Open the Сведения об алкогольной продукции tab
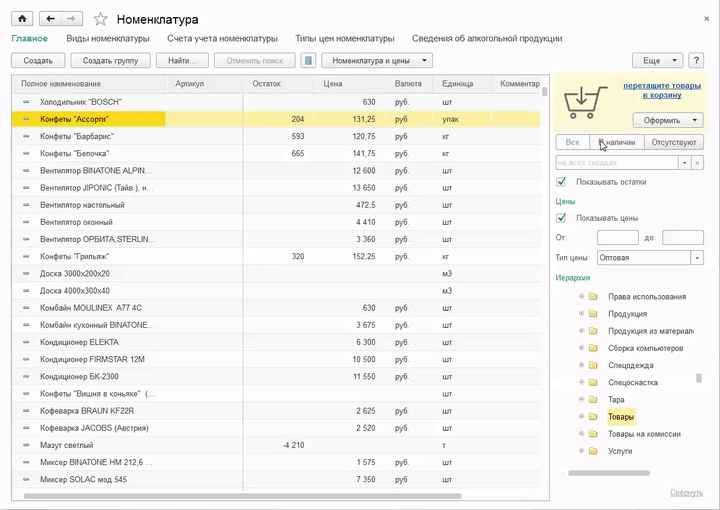Image resolution: width=720 pixels, height=510 pixels. 487,38
